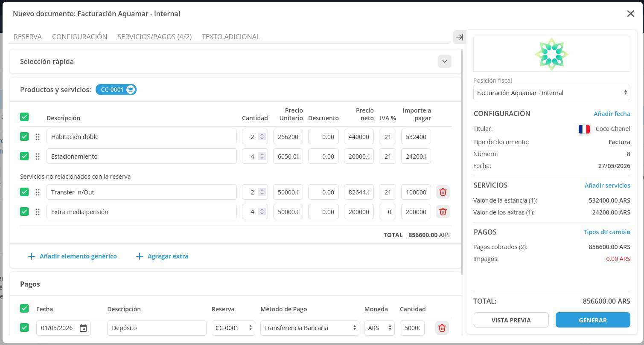Click the TOTAL 856600.00 ARS in products table
644x345 pixels.
pos(417,235)
